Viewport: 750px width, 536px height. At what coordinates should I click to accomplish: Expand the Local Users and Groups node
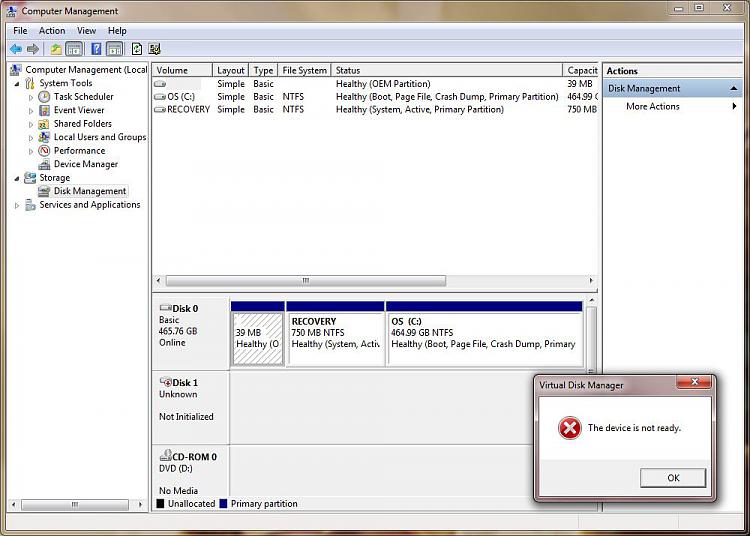31,138
